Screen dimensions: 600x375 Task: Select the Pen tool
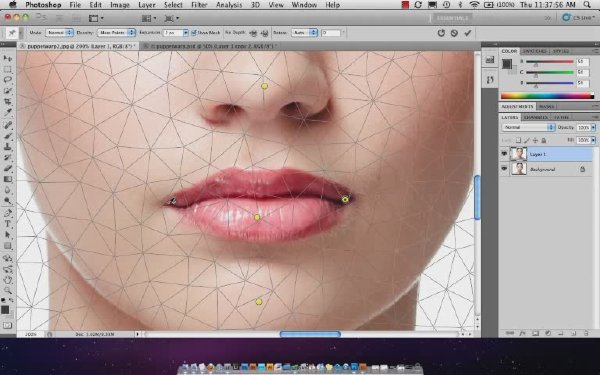[8, 213]
